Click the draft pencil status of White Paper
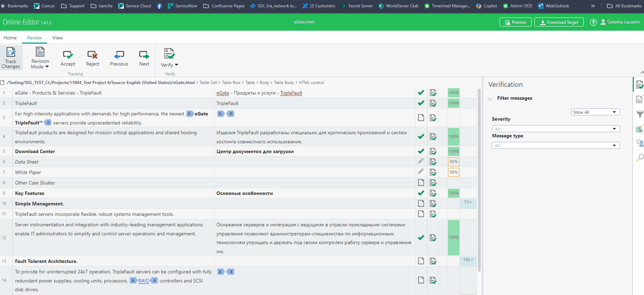The image size is (644, 295). [421, 172]
